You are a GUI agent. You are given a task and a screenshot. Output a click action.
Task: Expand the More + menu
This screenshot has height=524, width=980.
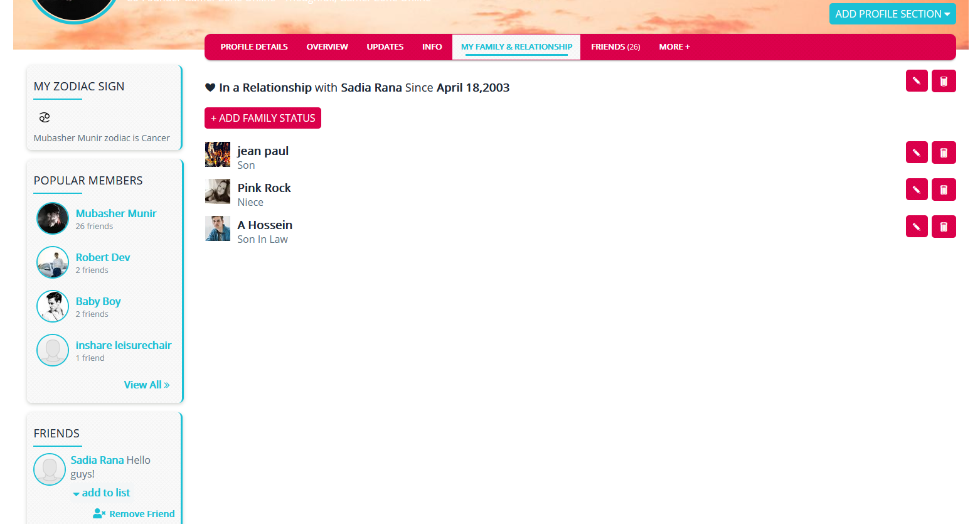tap(674, 47)
